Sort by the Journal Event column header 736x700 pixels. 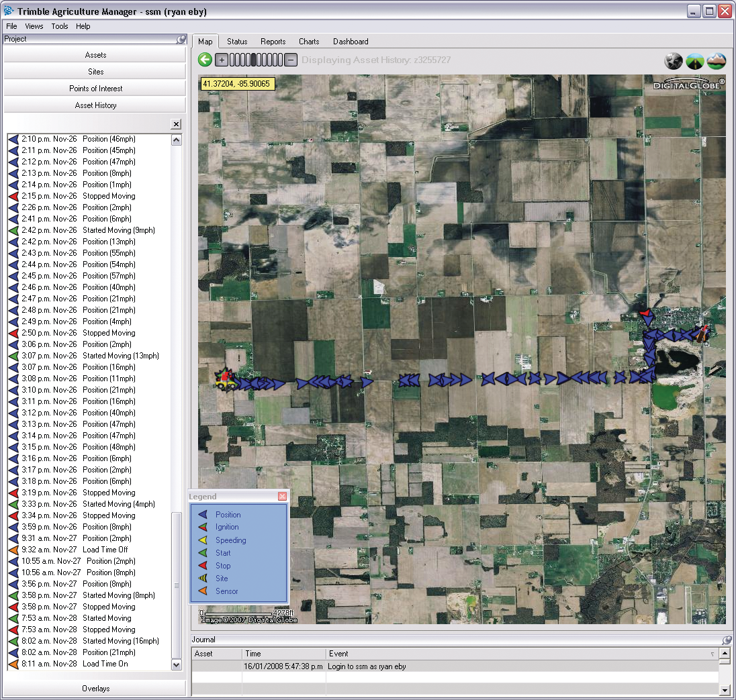coord(522,654)
